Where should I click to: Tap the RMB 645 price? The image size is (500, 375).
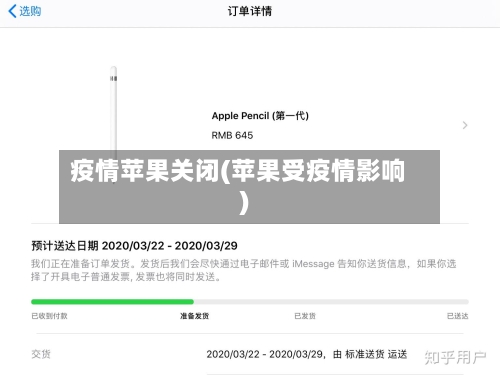pyautogui.click(x=232, y=135)
